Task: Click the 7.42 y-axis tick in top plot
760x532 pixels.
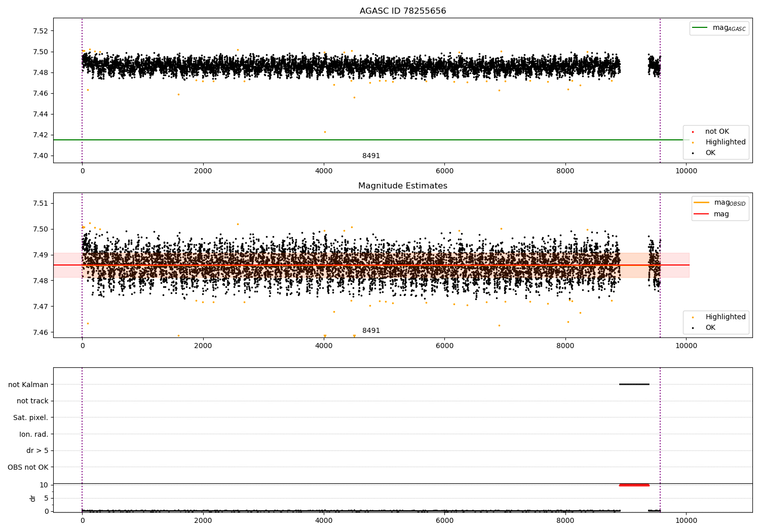Action: (40, 135)
